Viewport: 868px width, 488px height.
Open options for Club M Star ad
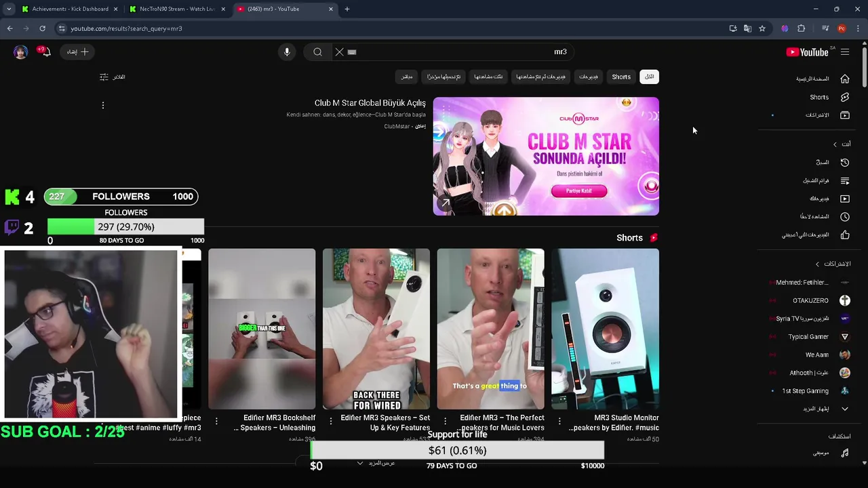103,105
